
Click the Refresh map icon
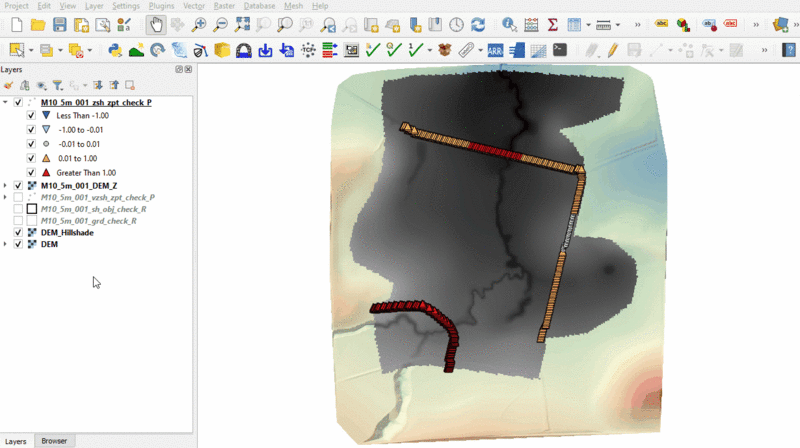tap(478, 25)
